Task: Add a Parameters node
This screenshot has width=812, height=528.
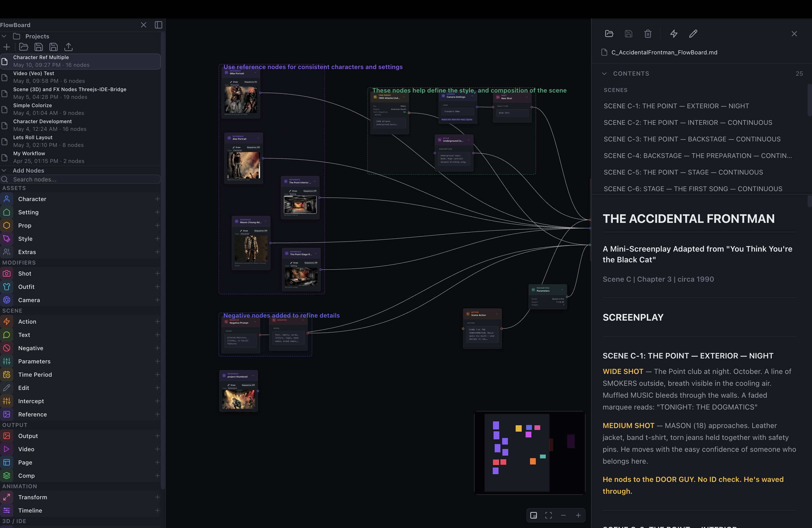Action: pos(157,361)
